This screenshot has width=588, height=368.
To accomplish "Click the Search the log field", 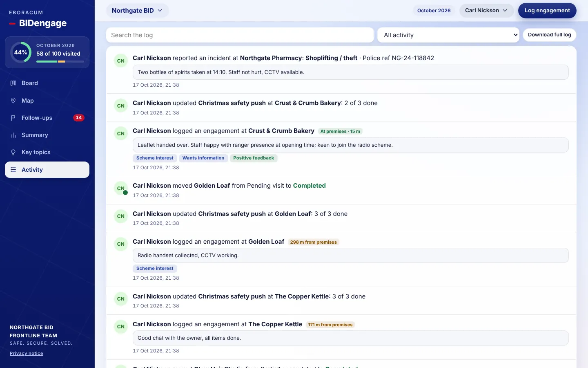I will 240,35.
